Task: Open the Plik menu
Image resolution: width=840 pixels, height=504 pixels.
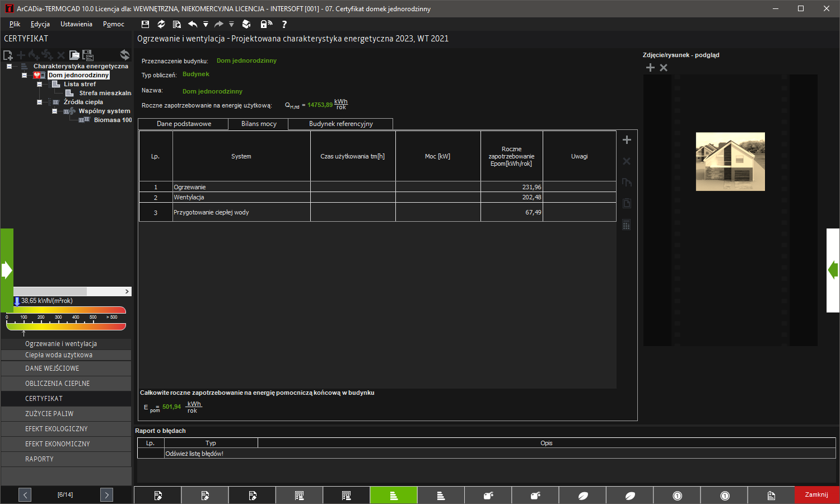Action: click(x=15, y=24)
